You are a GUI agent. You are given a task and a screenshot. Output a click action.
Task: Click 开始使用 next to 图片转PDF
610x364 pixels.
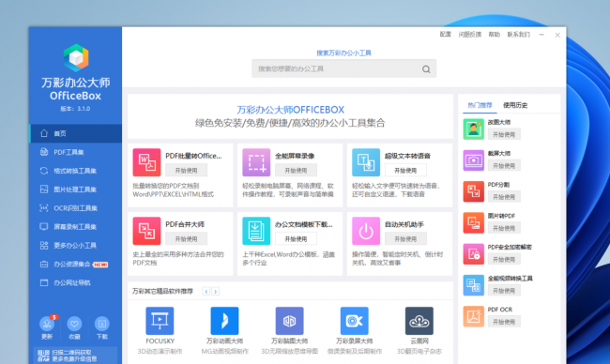coord(504,228)
